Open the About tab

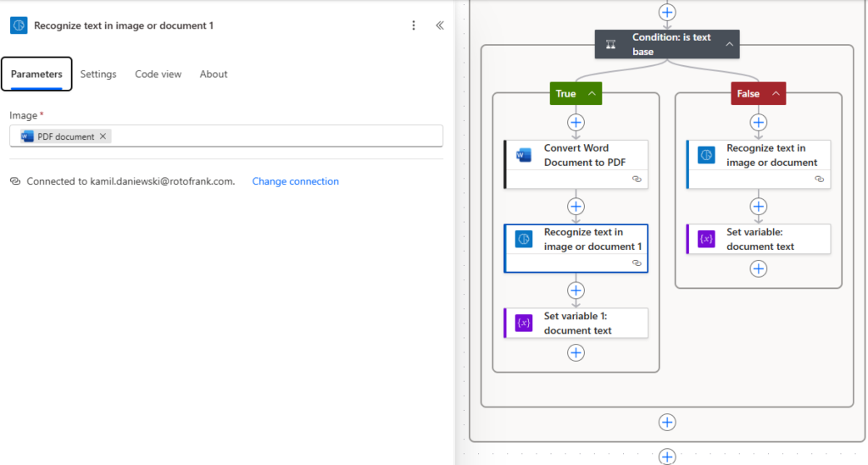pos(214,74)
